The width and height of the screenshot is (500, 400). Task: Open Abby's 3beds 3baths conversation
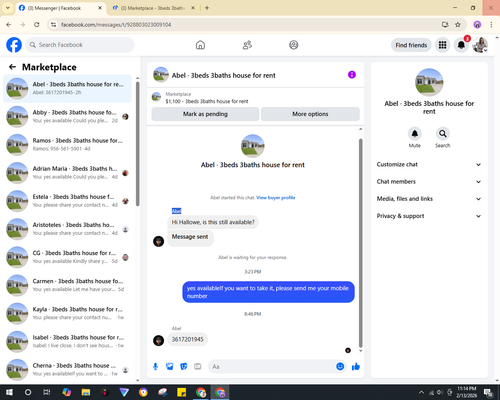coord(68,116)
